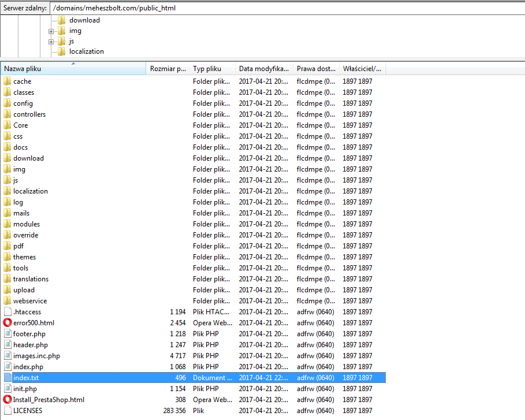Viewport: 525px width, 420px height.
Task: Click the 2017-04-21 22:... date of index.txt
Action: tap(263, 378)
